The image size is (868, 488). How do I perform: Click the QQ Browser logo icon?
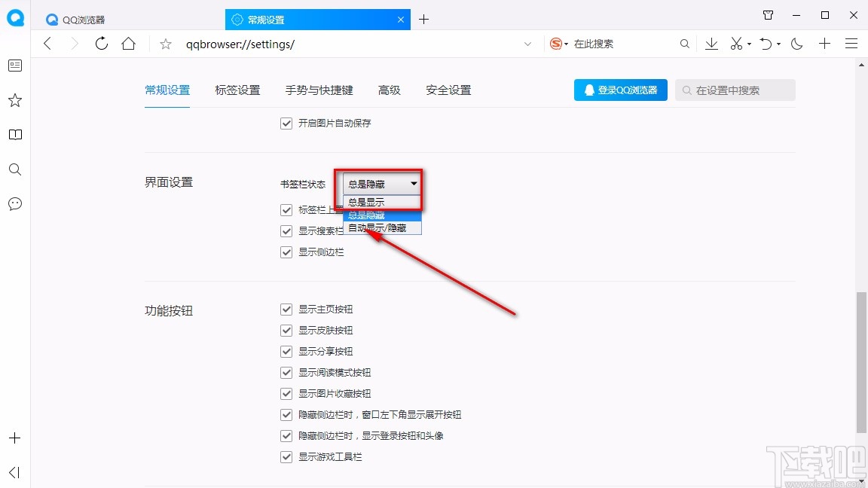coord(14,18)
